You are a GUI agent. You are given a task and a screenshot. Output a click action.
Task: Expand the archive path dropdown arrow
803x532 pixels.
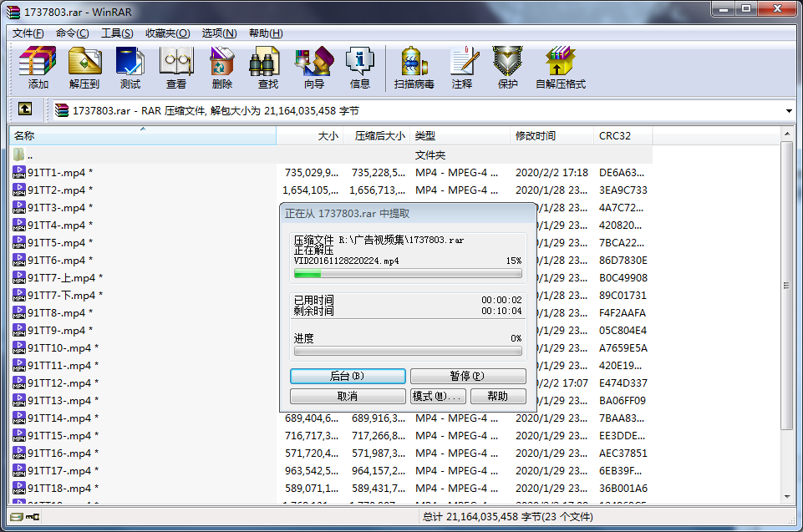[789, 110]
